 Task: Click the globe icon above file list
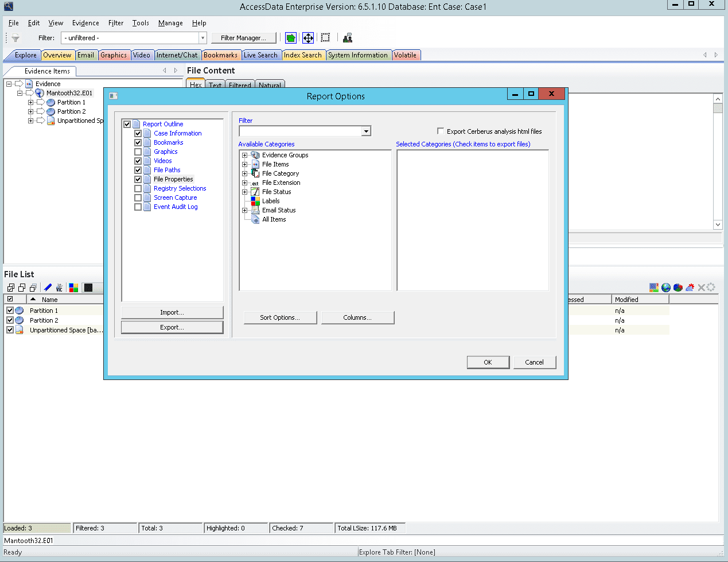(666, 288)
